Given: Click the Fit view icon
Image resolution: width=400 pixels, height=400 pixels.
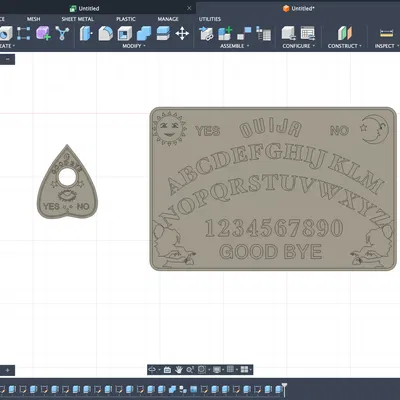Looking at the screenshot, I should (202, 369).
